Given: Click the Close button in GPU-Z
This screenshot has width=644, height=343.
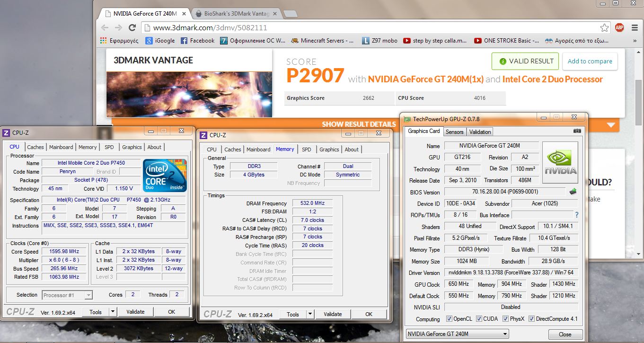Looking at the screenshot, I should coord(565,334).
